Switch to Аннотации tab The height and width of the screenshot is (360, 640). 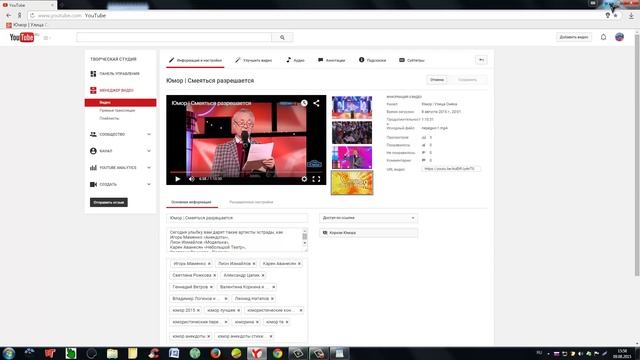tap(332, 60)
